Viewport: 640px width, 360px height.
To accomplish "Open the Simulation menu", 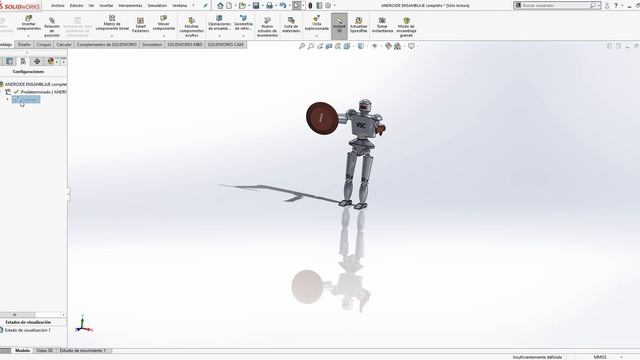I will click(157, 6).
